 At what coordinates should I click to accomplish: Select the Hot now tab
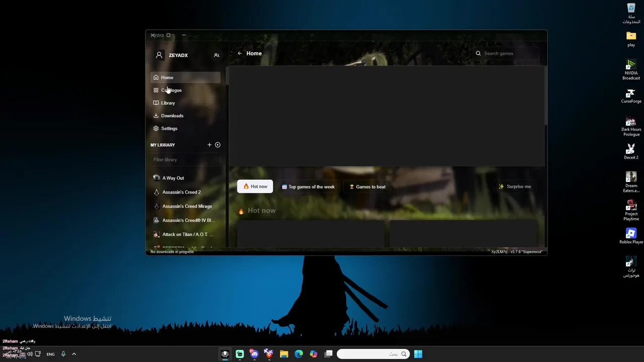[x=255, y=187]
